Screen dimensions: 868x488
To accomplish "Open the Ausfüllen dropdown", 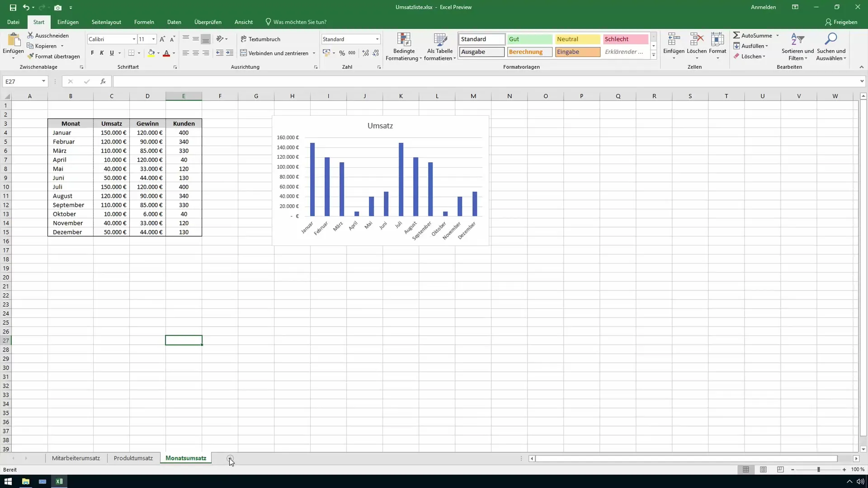I will click(x=751, y=46).
